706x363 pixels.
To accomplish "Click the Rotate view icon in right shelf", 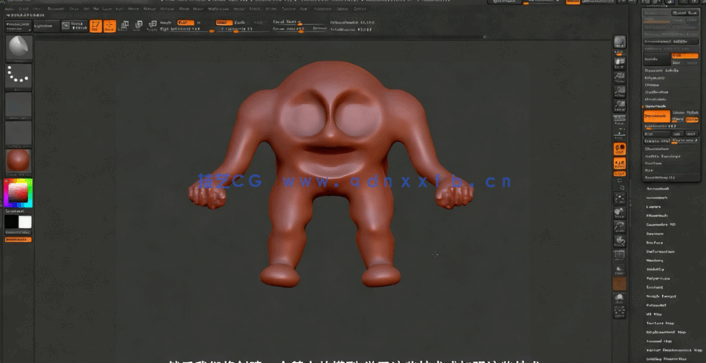I will [620, 241].
